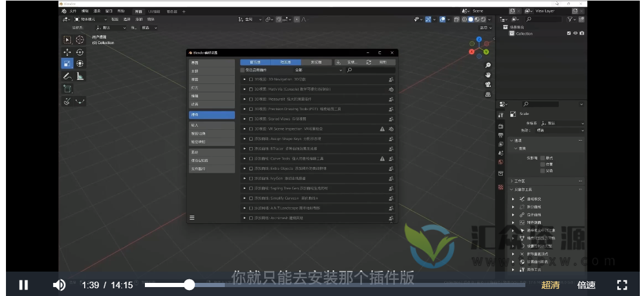Screen dimensions: 644x296
Task: Click the 刷新 (Refresh) add-ons button
Action: 380,63
